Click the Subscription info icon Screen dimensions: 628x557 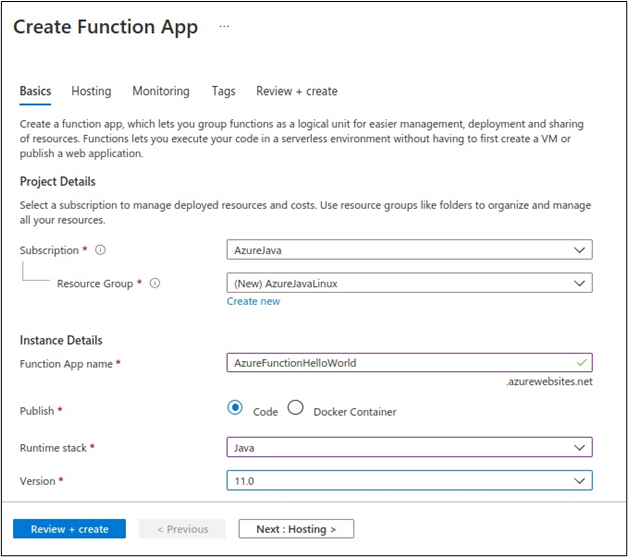point(100,250)
